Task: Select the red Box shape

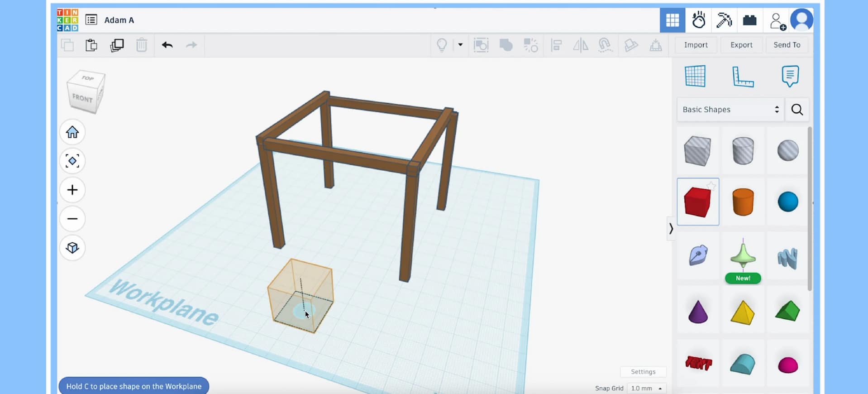Action: pyautogui.click(x=697, y=202)
